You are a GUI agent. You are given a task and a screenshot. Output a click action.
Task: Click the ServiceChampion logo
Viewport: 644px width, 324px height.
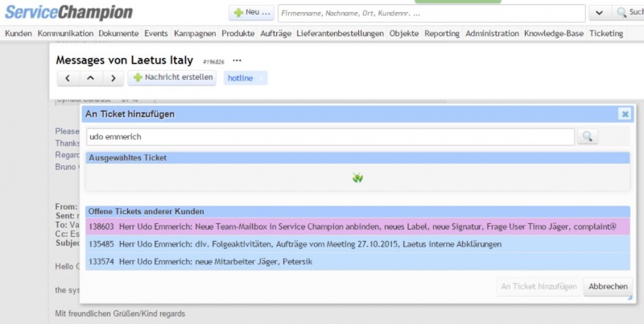(x=68, y=12)
